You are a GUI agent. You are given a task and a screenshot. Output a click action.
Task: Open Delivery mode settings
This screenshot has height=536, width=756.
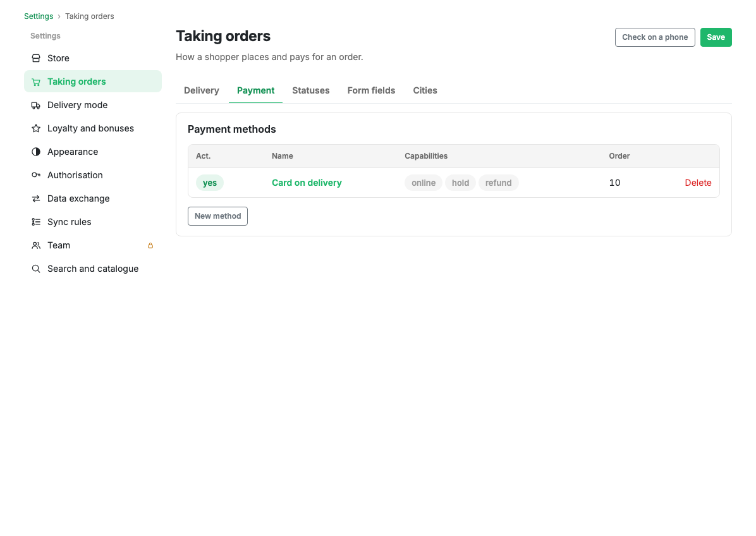[92, 105]
